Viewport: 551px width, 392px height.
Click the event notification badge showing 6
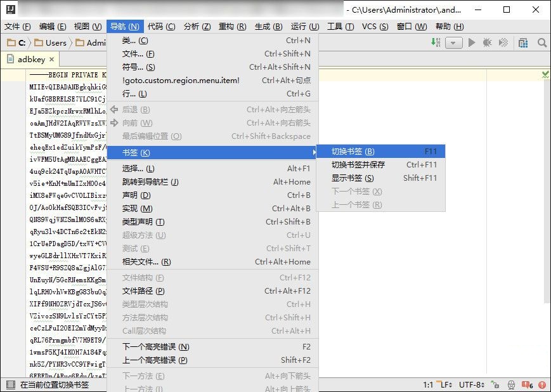pos(528,384)
